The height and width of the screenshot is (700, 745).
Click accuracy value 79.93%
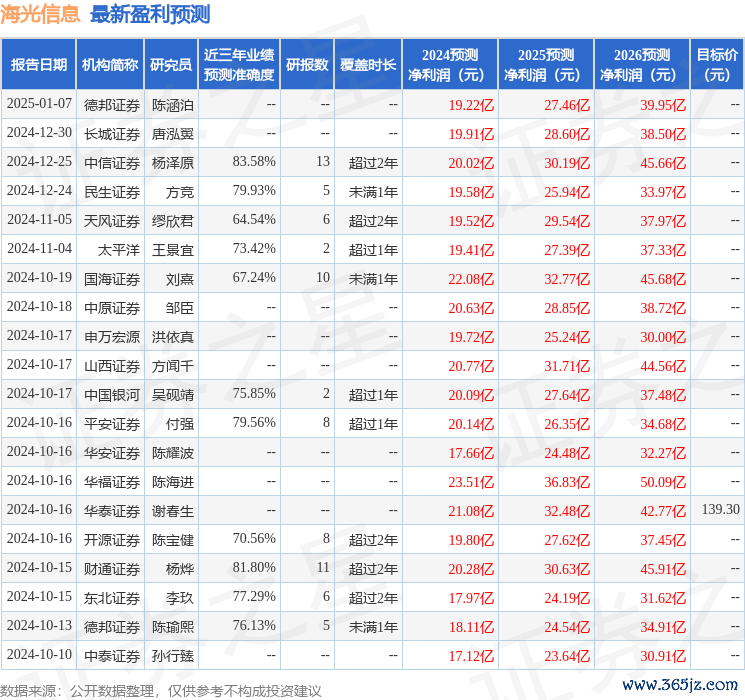(x=254, y=191)
